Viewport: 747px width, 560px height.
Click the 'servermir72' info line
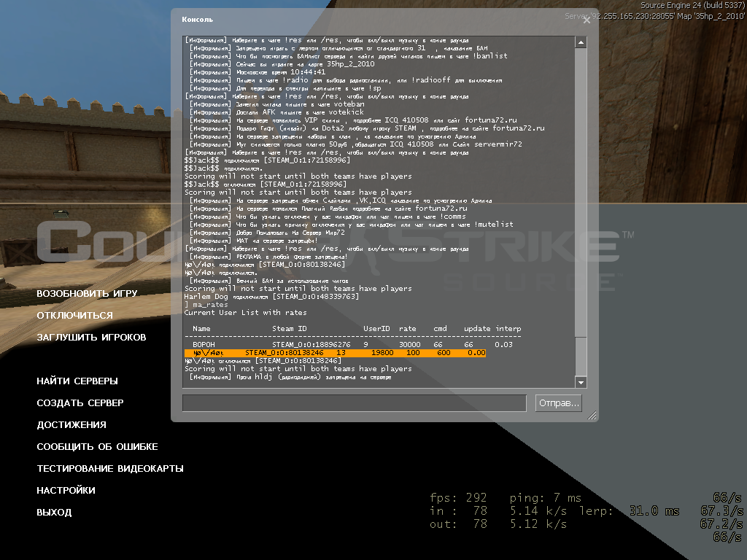pyautogui.click(x=356, y=144)
